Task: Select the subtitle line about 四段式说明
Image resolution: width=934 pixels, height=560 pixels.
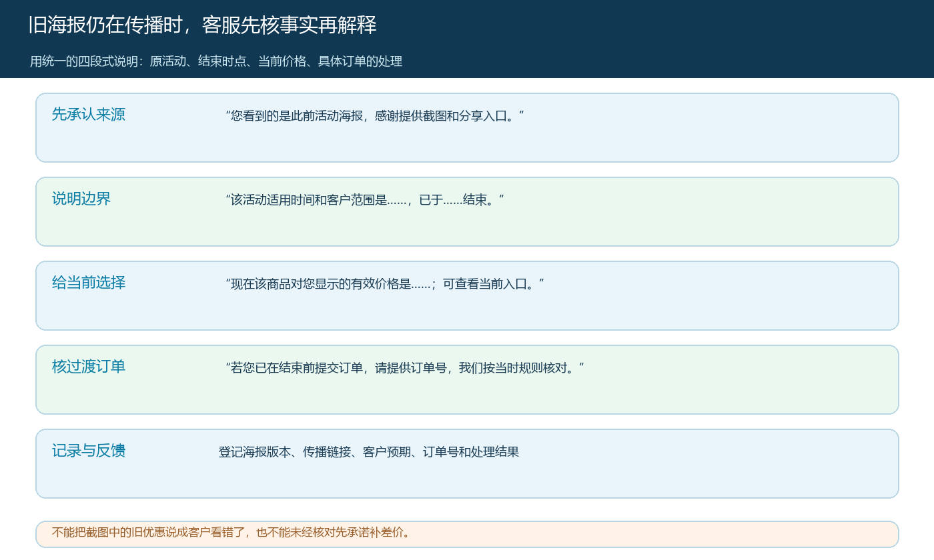Action: point(216,61)
